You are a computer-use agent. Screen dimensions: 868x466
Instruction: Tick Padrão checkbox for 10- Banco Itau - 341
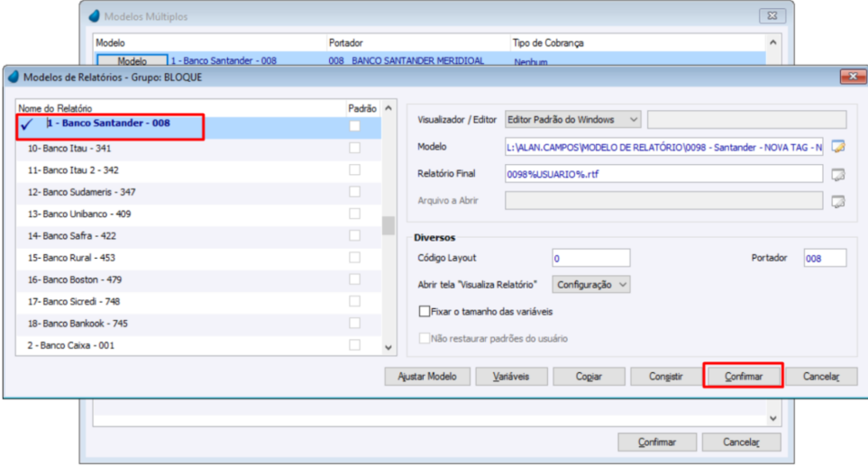pos(354,148)
